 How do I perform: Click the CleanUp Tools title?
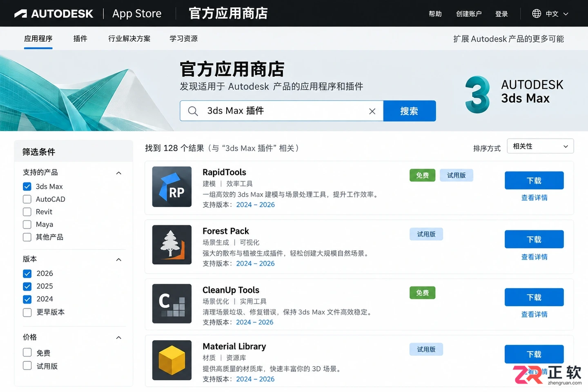pos(231,290)
